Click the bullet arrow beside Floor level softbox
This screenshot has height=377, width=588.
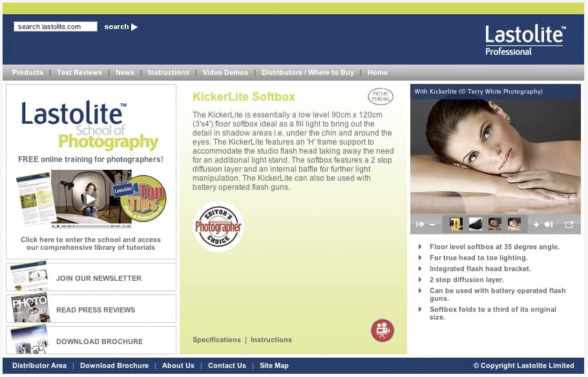(x=420, y=247)
